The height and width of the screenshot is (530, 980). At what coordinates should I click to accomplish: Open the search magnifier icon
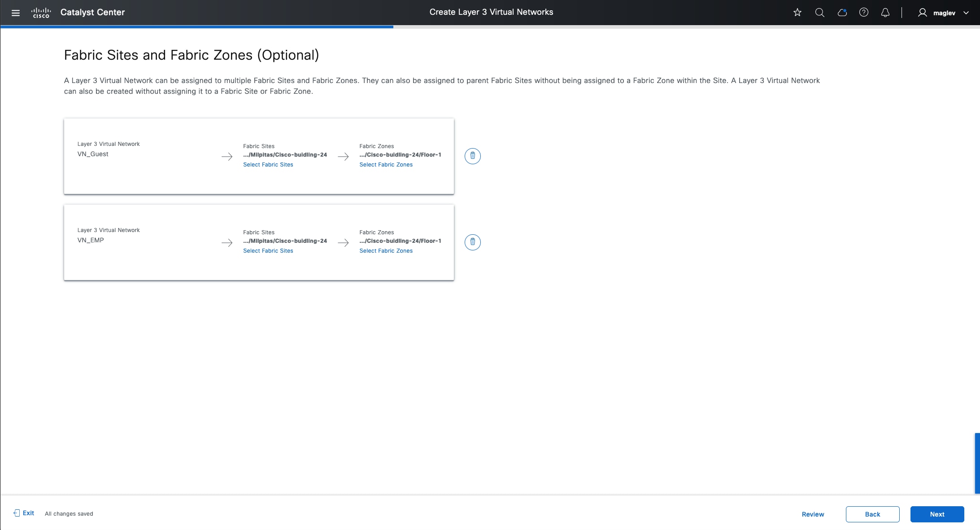819,13
